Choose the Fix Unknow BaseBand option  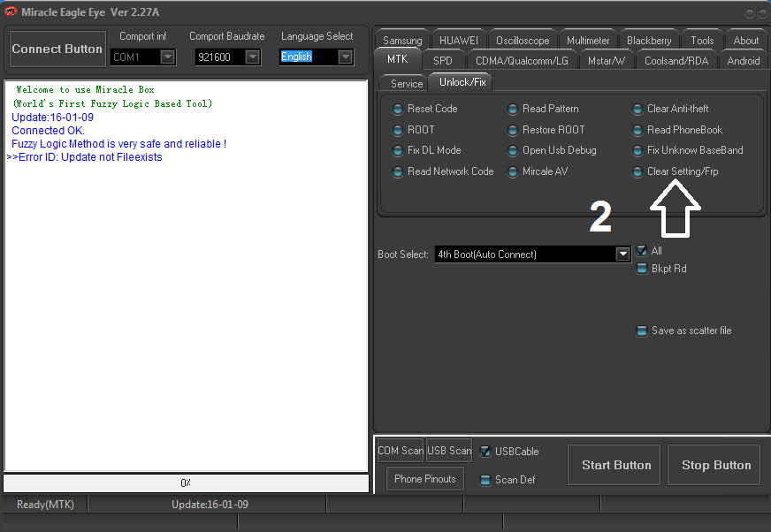tap(689, 150)
